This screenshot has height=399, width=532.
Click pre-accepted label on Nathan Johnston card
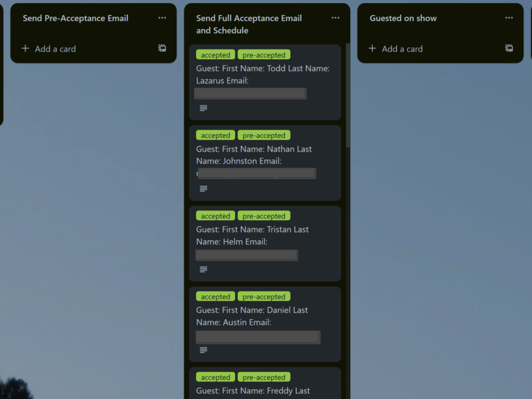[x=264, y=135]
